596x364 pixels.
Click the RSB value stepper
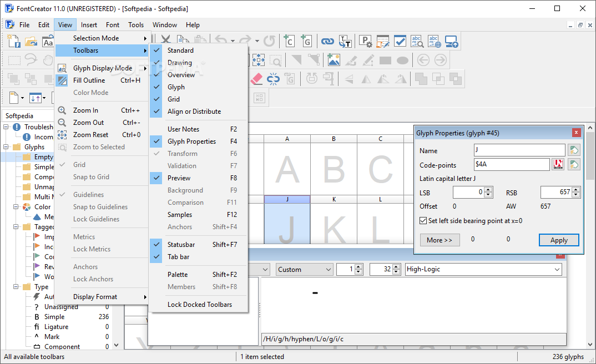coord(576,192)
